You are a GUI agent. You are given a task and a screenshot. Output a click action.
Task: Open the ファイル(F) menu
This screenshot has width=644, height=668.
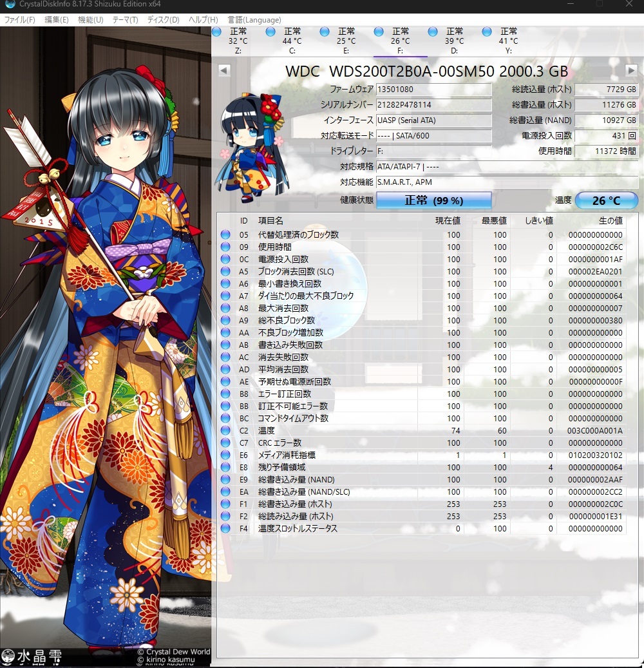(20, 20)
